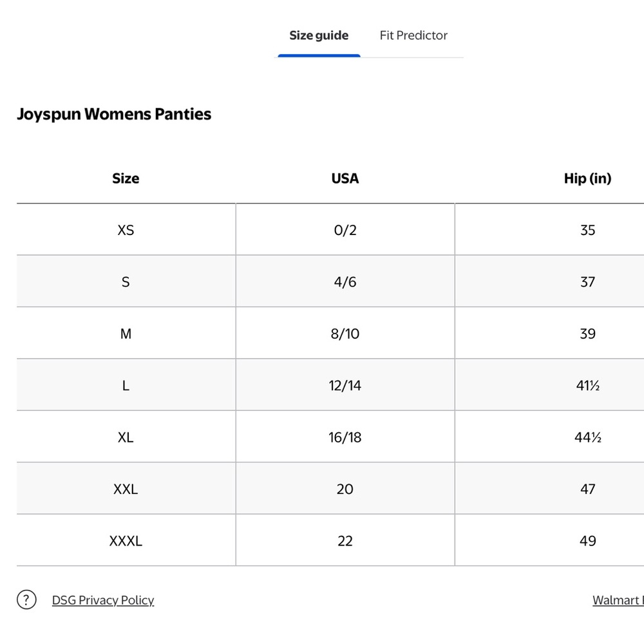Select the XXL size cell
The width and height of the screenshot is (644, 644).
[x=126, y=489]
